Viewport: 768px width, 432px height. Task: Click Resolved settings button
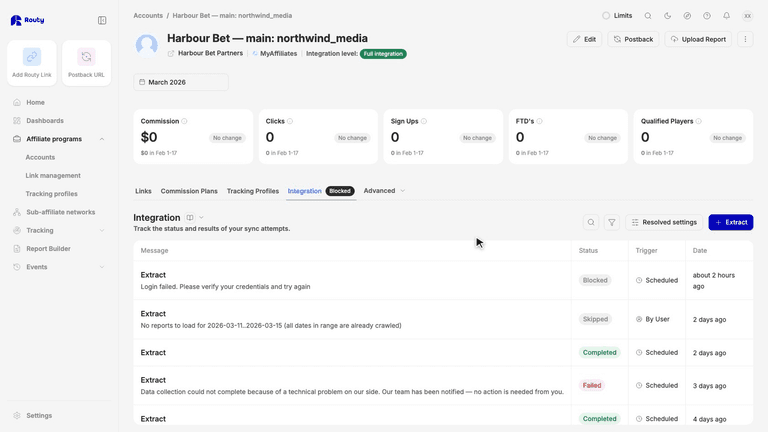point(664,222)
